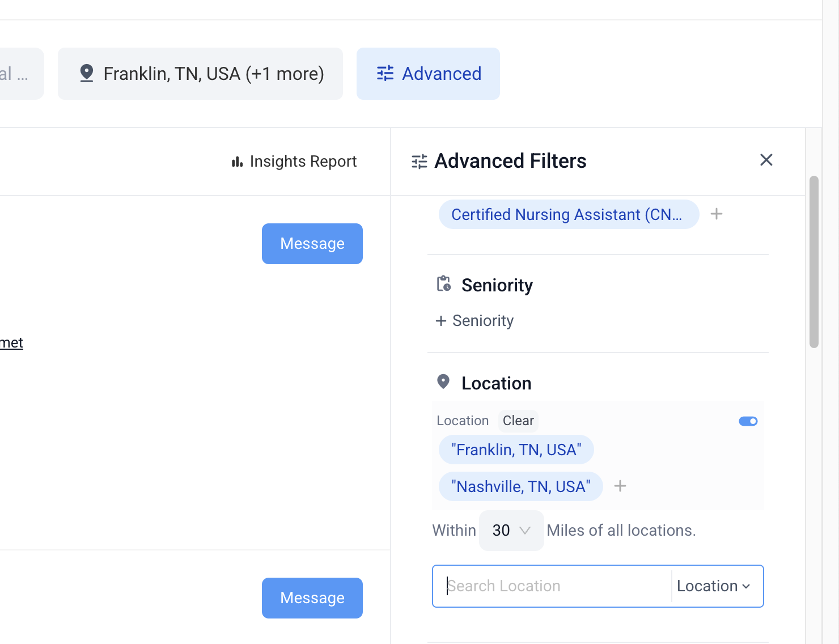Open the miles radius dropdown showing 30
Viewport: 839px width, 644px height.
tap(511, 531)
